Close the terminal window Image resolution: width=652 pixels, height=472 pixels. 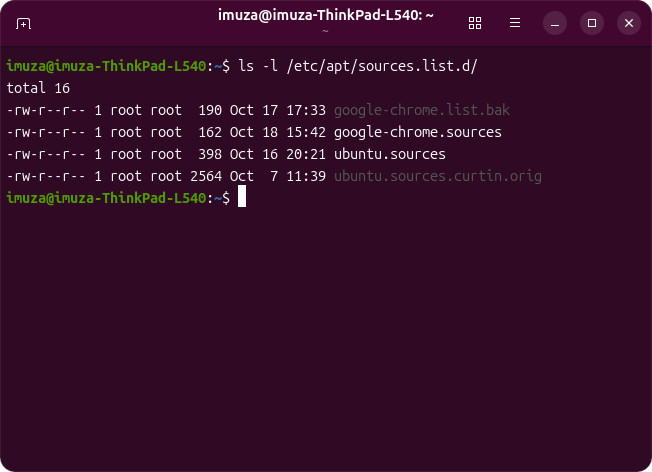[628, 22]
